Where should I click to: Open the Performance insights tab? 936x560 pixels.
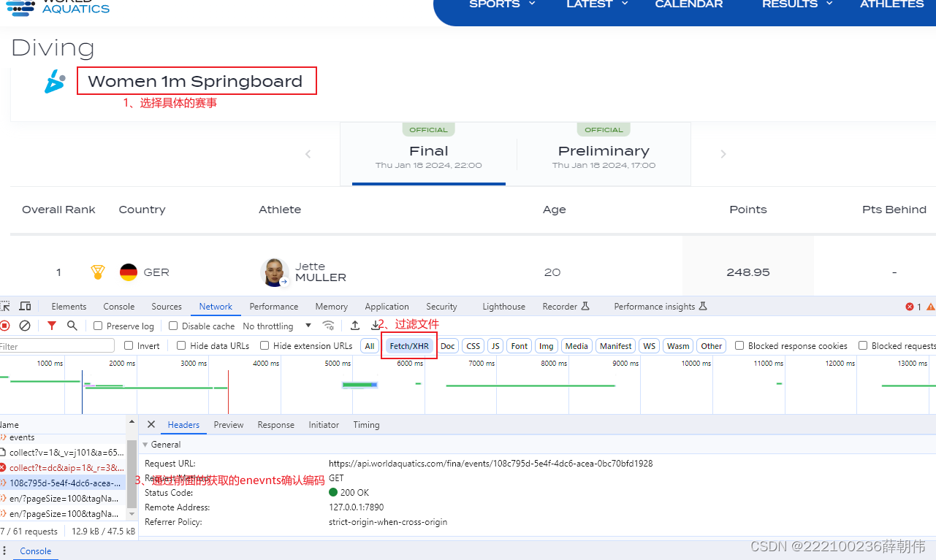(x=661, y=307)
